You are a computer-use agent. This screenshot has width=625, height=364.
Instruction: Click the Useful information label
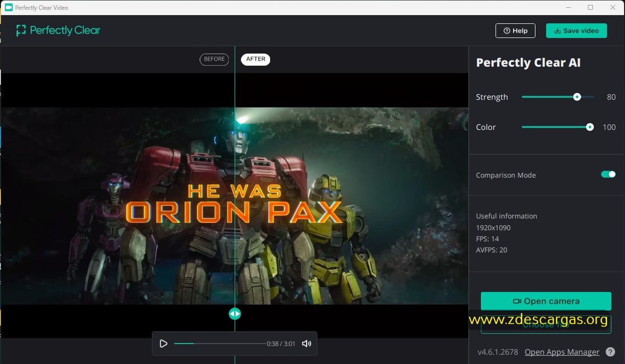[x=506, y=216]
